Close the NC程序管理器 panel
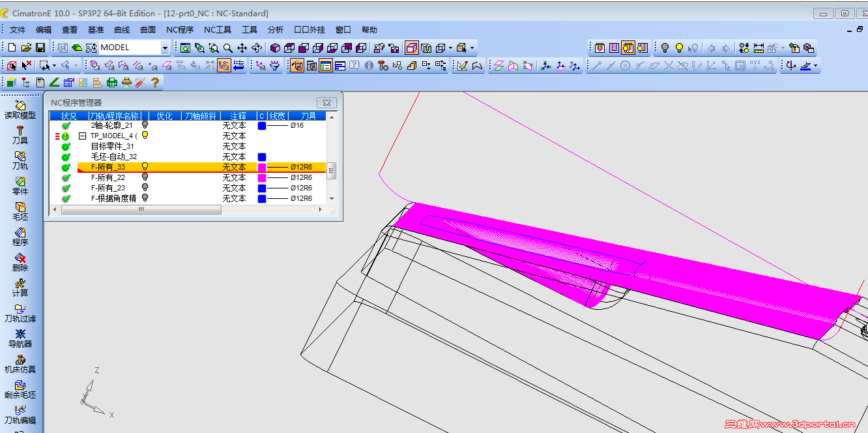This screenshot has height=433, width=868. tap(326, 102)
